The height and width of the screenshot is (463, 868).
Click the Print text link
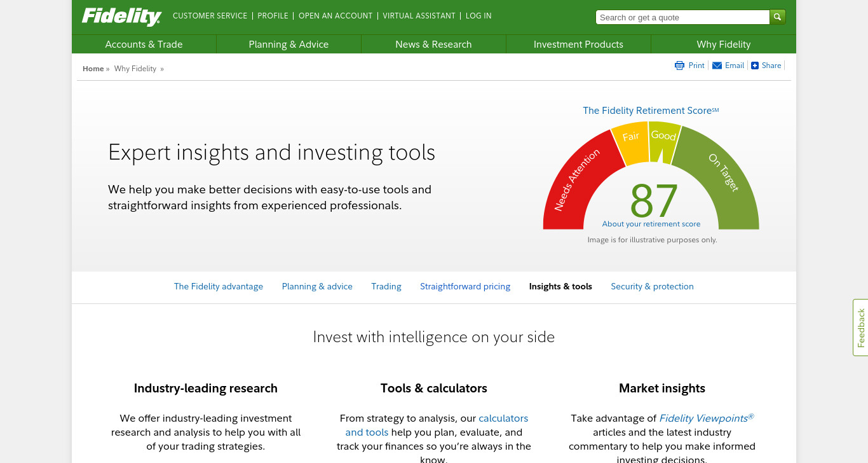point(696,66)
